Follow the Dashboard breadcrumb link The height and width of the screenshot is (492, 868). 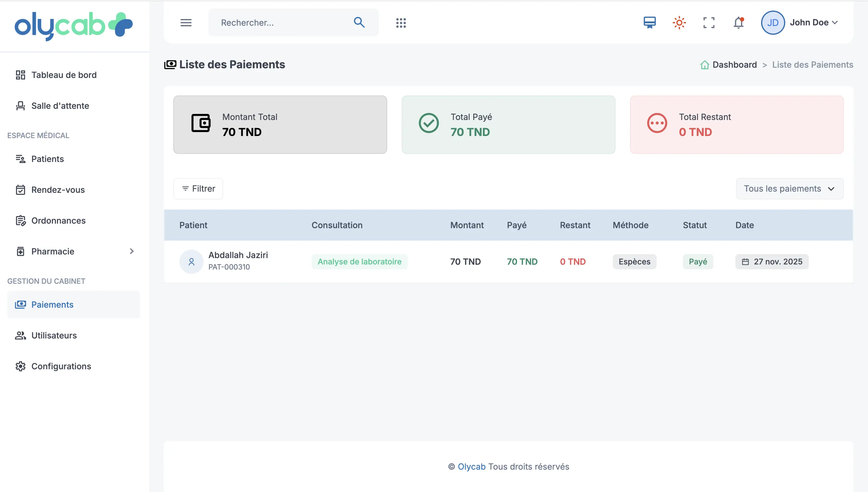point(734,65)
